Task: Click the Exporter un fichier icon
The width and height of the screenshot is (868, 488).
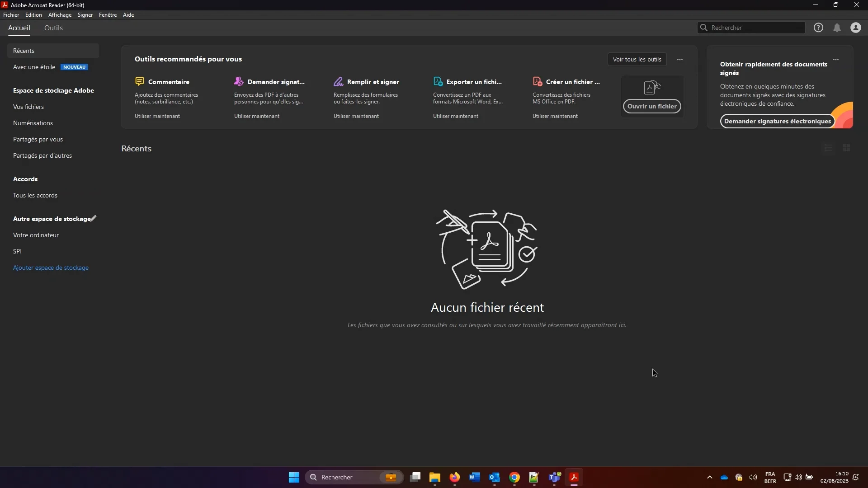Action: click(x=438, y=81)
